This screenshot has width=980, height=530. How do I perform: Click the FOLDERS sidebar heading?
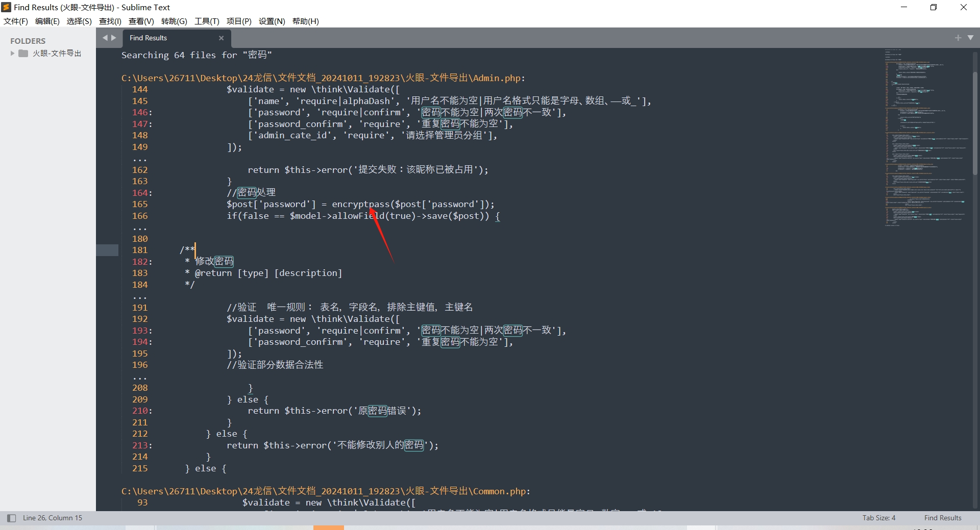pyautogui.click(x=28, y=41)
